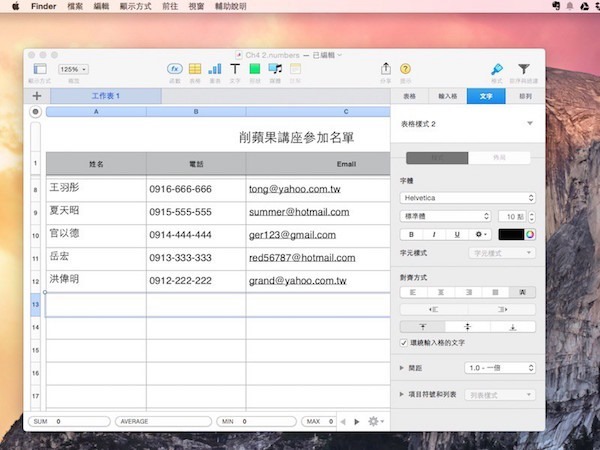Image resolution: width=600 pixels, height=450 pixels.
Task: Open the File menu in menu bar
Action: pyautogui.click(x=75, y=6)
